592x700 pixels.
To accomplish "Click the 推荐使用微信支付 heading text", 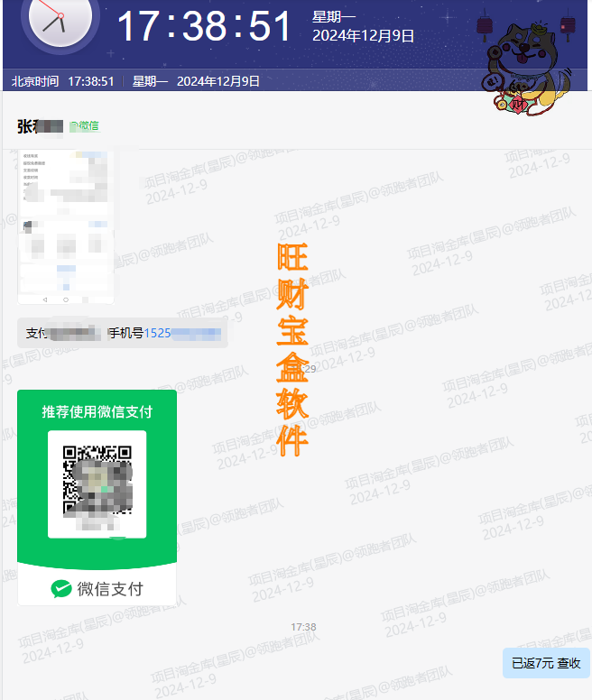I will point(97,411).
